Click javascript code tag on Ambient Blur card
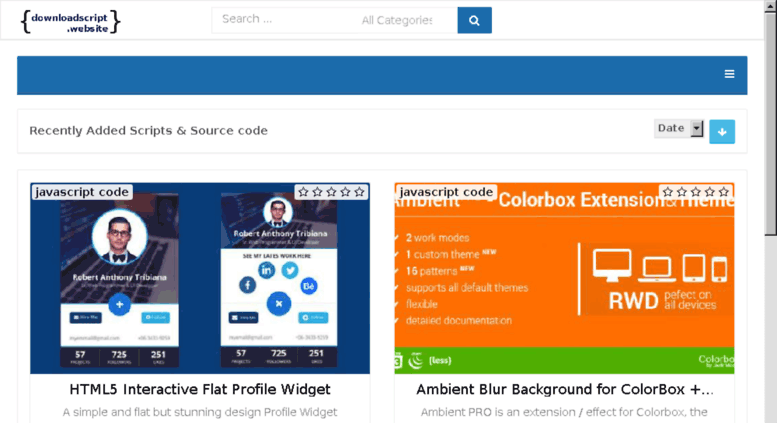The image size is (777, 423). point(446,192)
